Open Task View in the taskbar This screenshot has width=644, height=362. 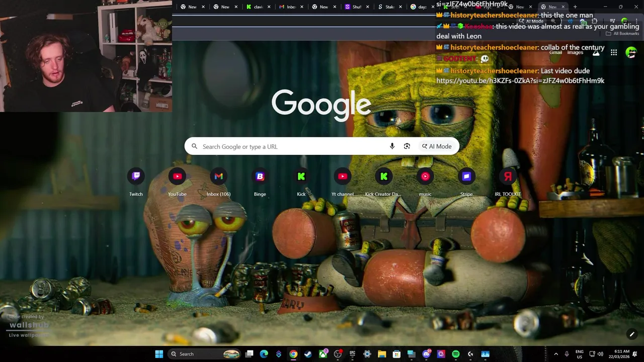[249, 354]
